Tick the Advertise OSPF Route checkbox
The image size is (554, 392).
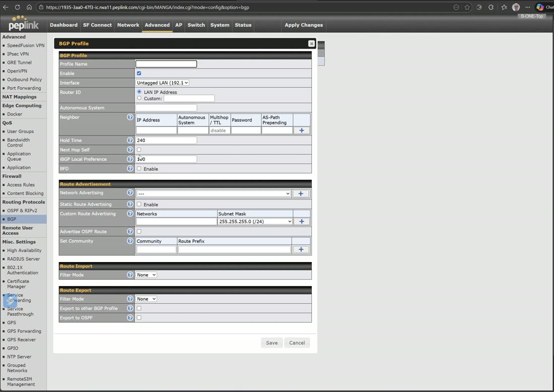139,232
